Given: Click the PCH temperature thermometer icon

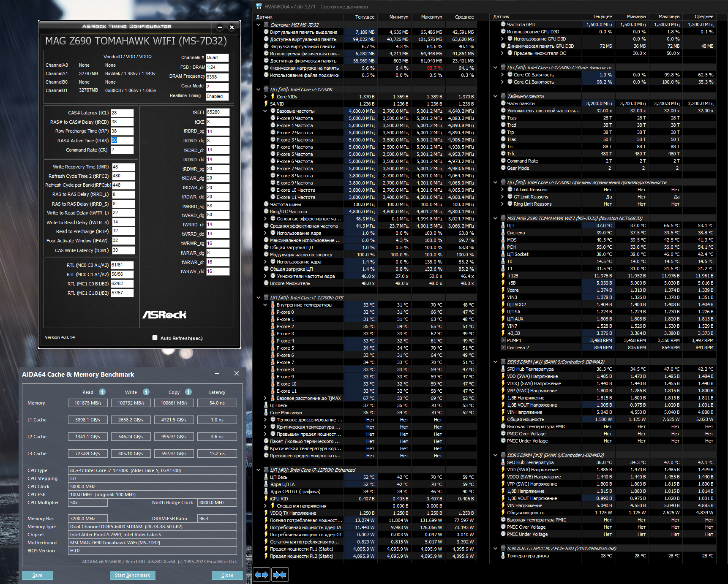Looking at the screenshot, I should coord(503,247).
